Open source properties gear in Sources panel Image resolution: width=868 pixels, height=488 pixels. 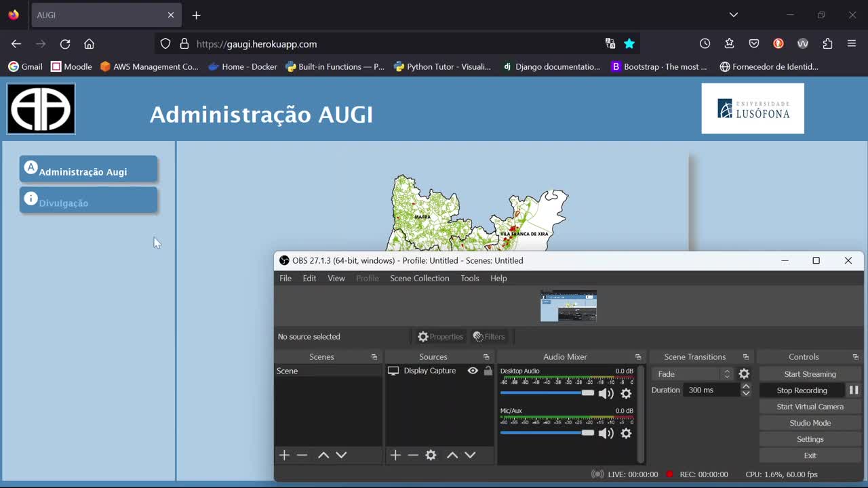(x=431, y=455)
